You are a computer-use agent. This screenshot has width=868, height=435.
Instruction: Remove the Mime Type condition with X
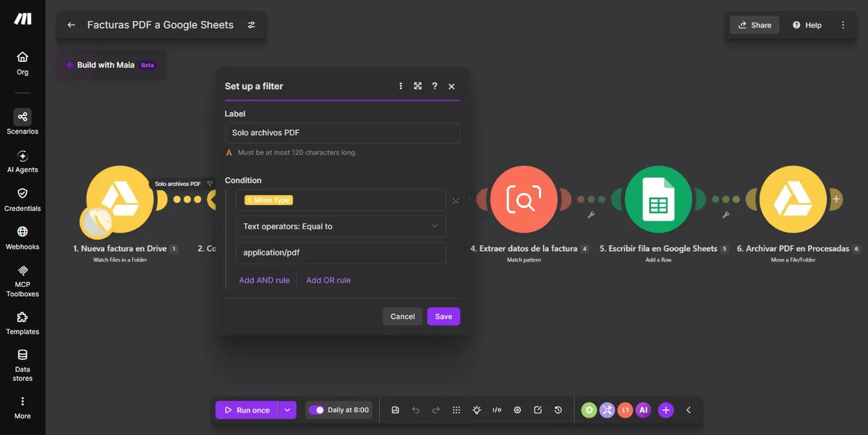click(x=456, y=201)
